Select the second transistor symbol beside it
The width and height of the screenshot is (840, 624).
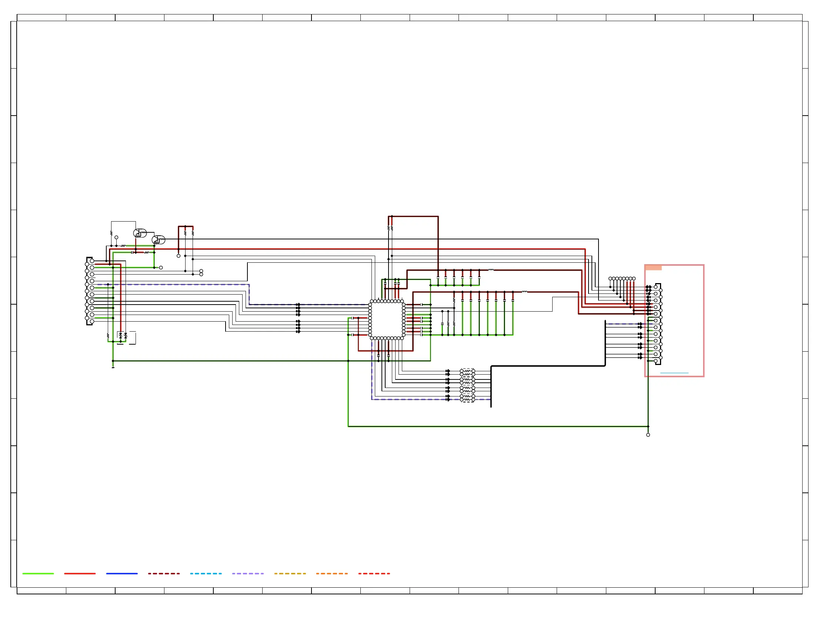[159, 240]
